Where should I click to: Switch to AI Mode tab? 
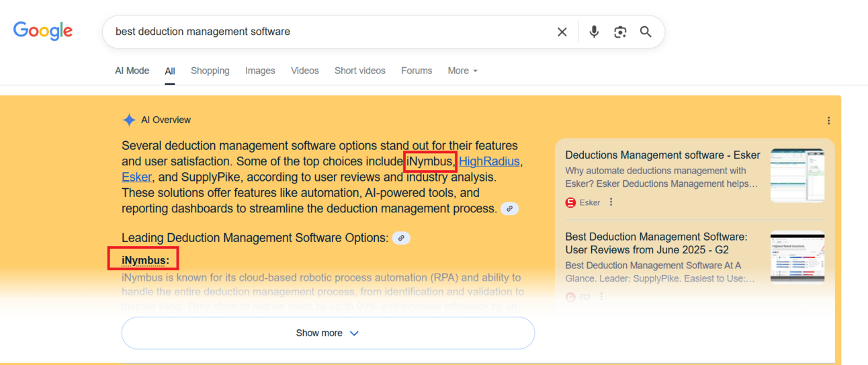(x=132, y=71)
